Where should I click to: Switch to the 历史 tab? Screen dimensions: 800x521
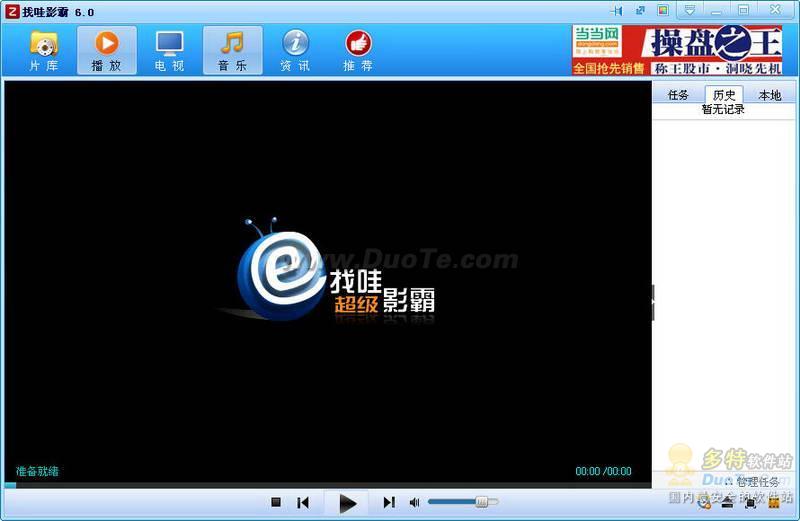(724, 95)
